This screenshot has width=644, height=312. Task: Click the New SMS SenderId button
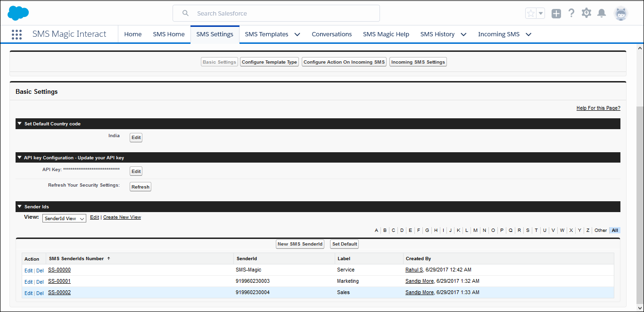[x=300, y=244]
